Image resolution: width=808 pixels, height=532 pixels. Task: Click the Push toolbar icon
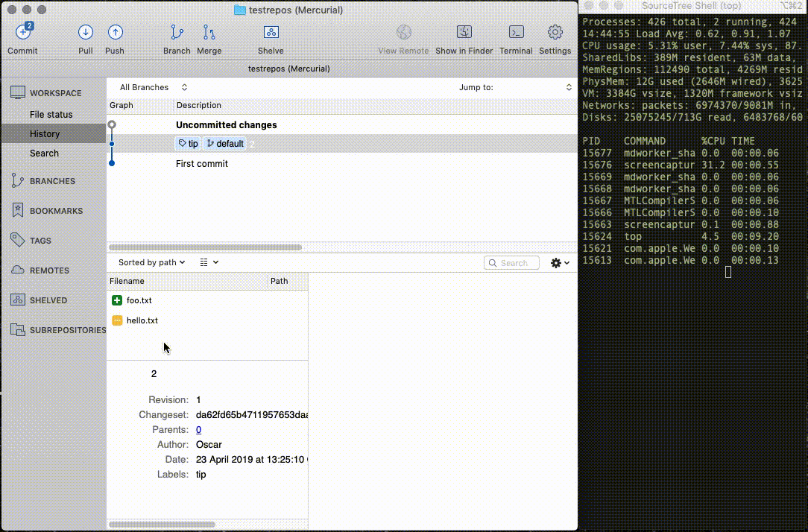click(x=115, y=32)
